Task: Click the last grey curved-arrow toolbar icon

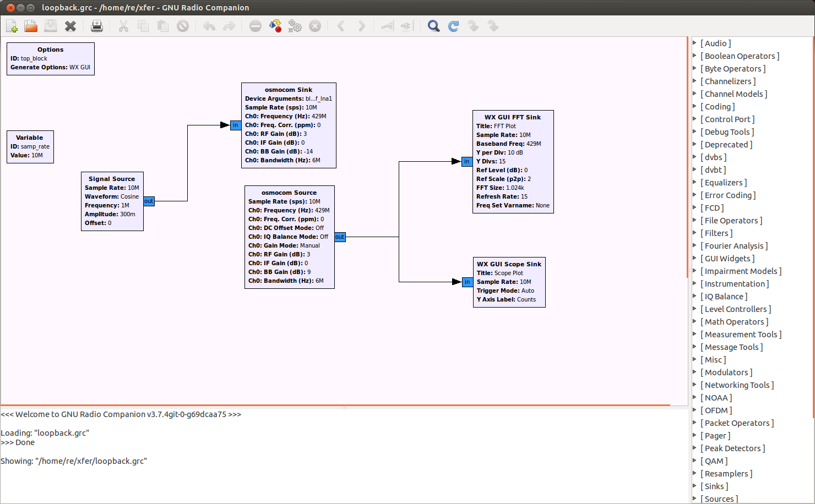Action: click(x=493, y=26)
